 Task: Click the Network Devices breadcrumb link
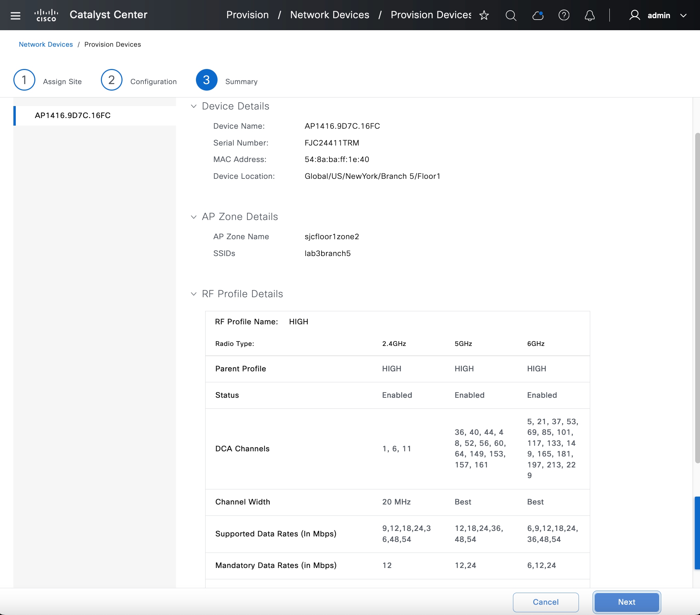(46, 45)
